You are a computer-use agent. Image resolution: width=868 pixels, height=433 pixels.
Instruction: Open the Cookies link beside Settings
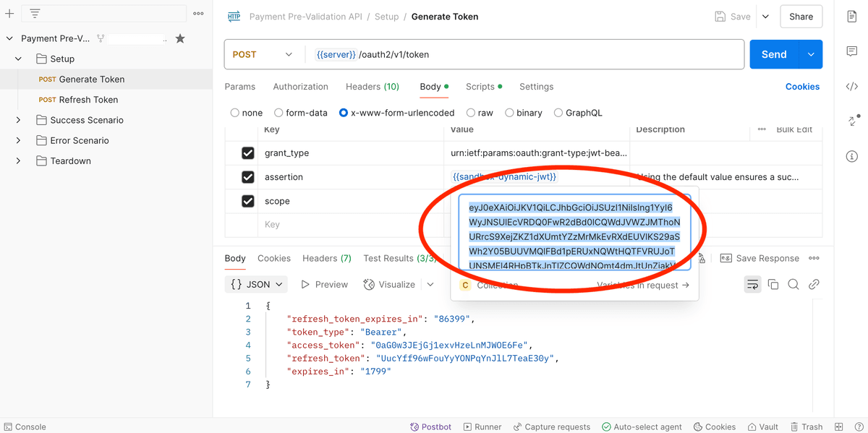pos(802,87)
